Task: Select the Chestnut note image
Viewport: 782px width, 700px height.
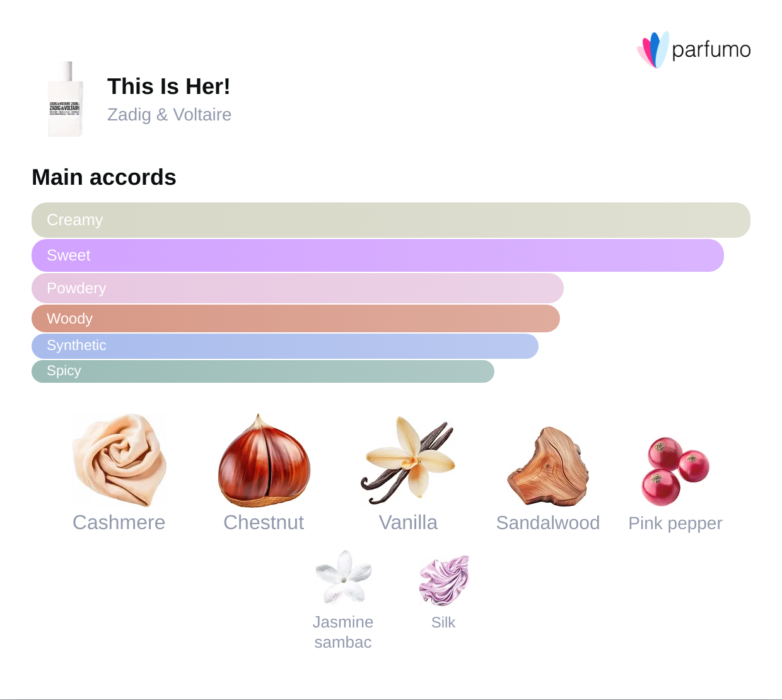Action: coord(264,461)
